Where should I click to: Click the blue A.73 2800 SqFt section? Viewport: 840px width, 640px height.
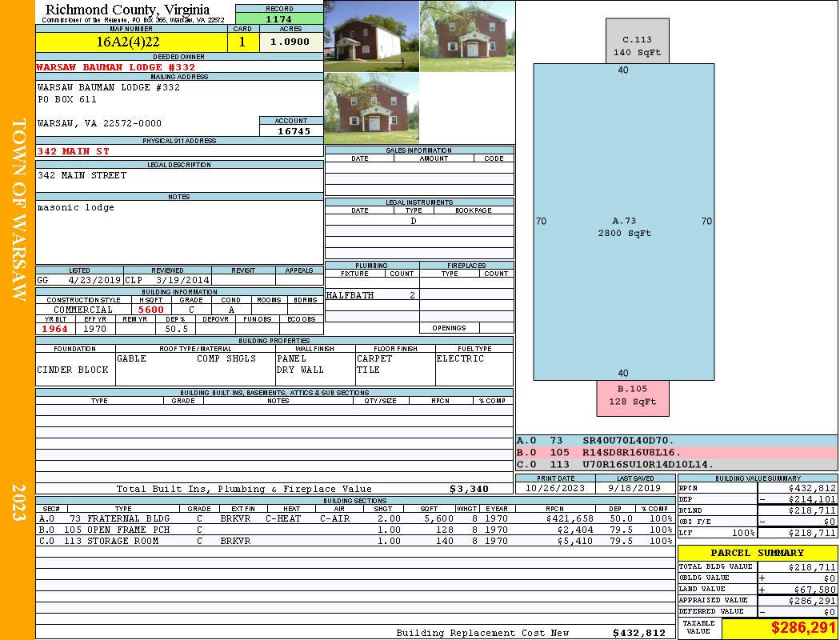(x=623, y=222)
